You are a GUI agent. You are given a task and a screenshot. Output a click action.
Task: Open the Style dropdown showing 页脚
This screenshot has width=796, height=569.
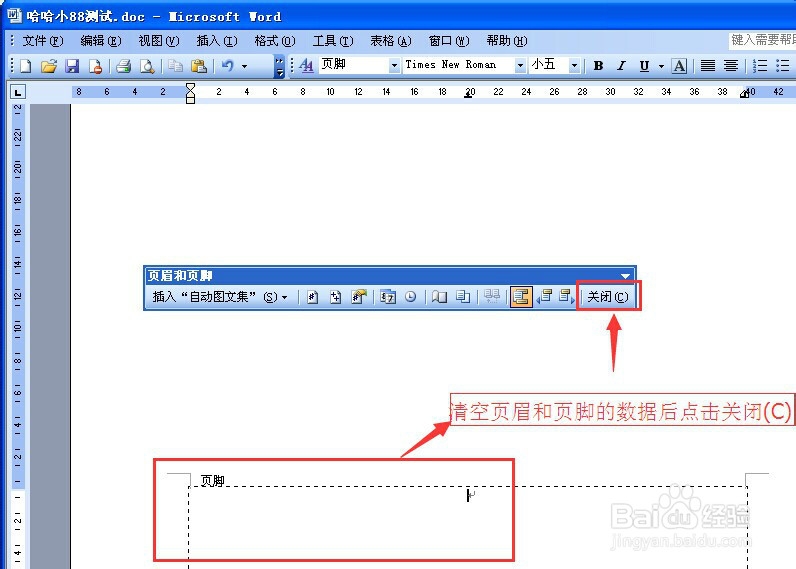[393, 65]
